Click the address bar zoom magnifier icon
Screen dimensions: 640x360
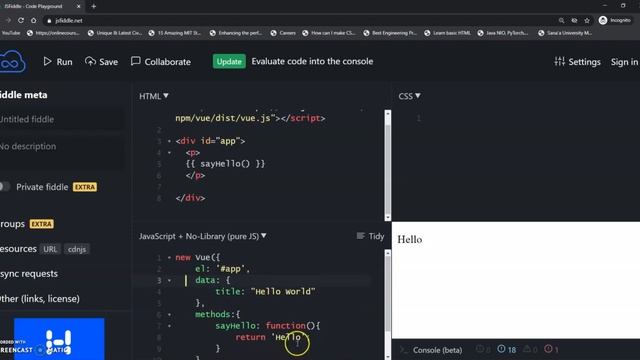(562, 20)
